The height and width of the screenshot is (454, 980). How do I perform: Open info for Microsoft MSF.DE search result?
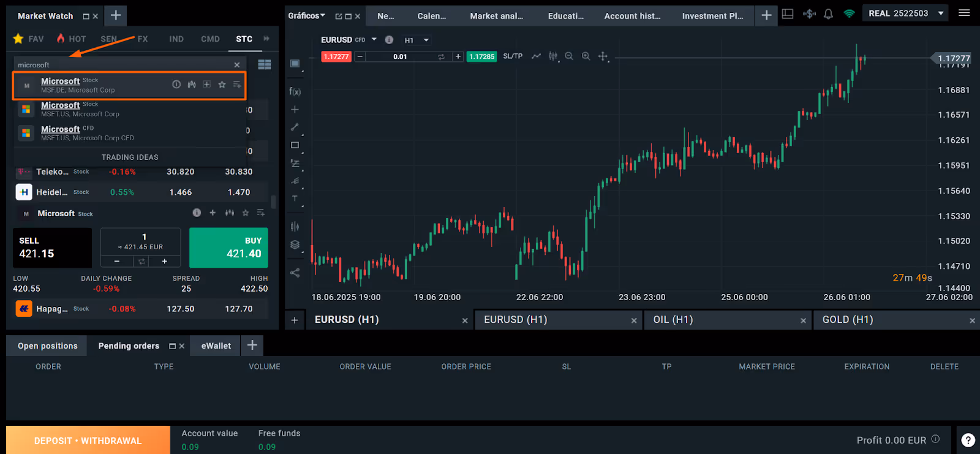[176, 85]
